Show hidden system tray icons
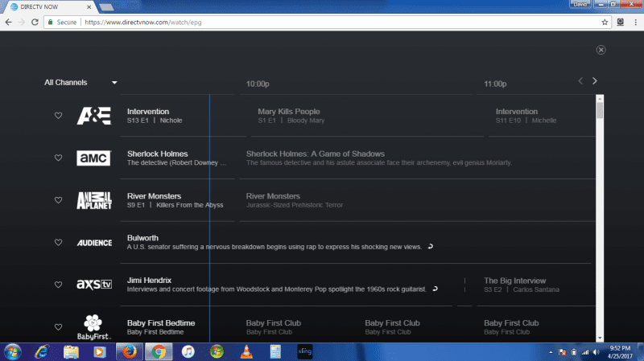Image resolution: width=644 pixels, height=361 pixels. tap(551, 352)
